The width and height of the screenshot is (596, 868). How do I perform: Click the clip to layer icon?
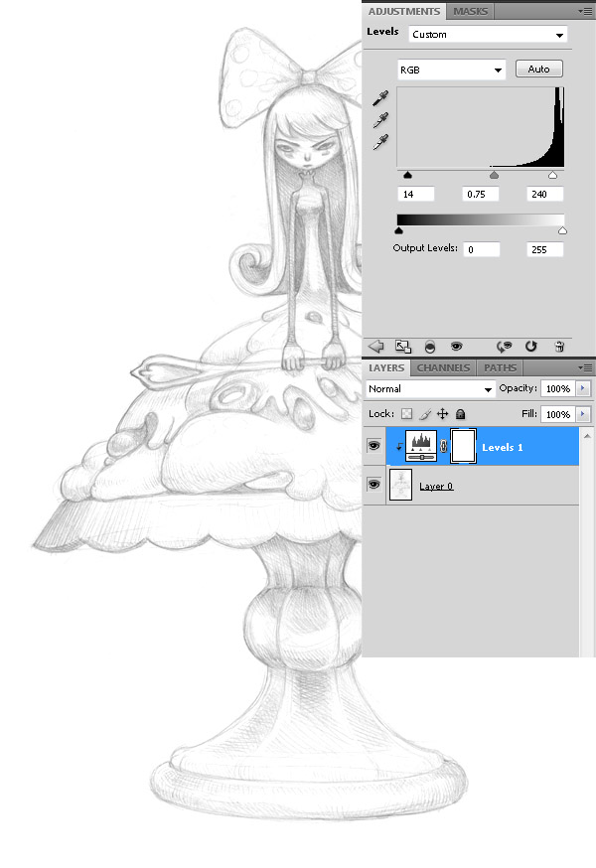429,346
